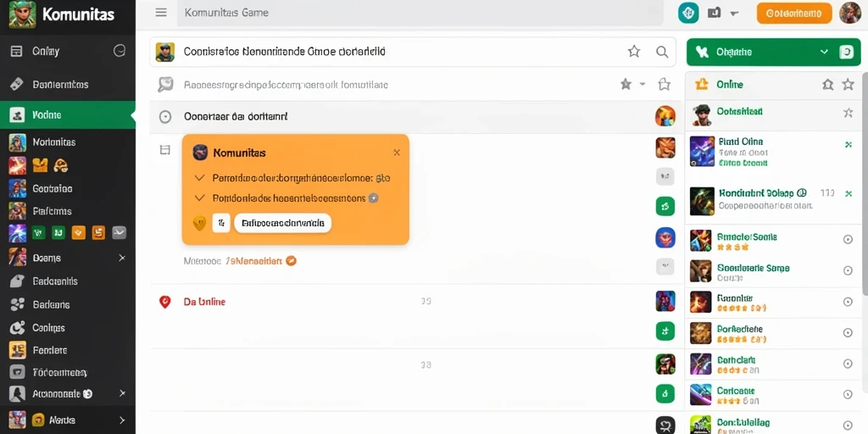
Task: Toggle the white square switch on green header
Action: click(x=847, y=52)
